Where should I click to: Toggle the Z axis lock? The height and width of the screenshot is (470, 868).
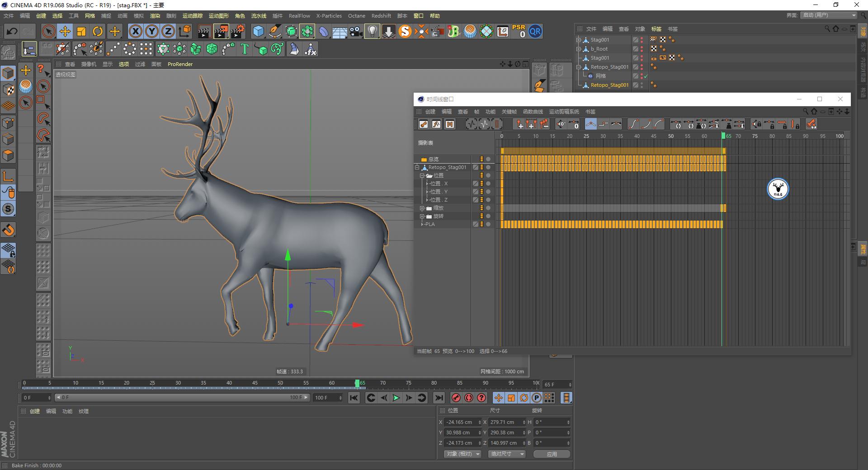168,31
